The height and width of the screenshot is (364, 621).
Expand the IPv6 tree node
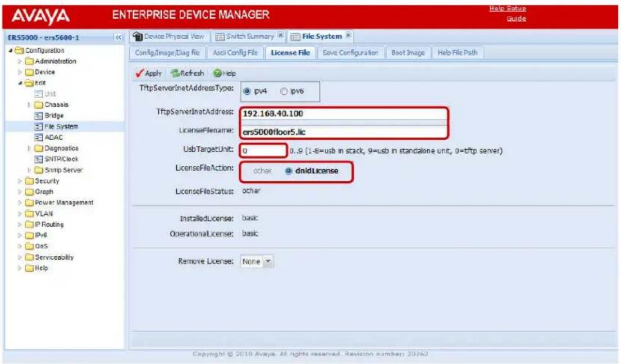pos(20,236)
